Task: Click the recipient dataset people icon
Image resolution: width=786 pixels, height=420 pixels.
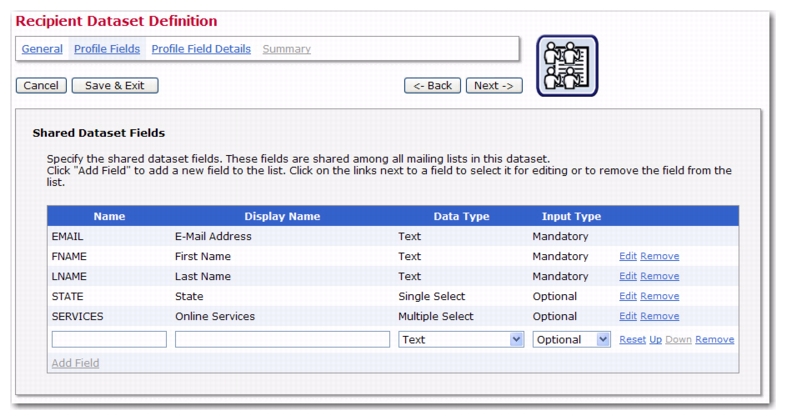Action: point(567,66)
